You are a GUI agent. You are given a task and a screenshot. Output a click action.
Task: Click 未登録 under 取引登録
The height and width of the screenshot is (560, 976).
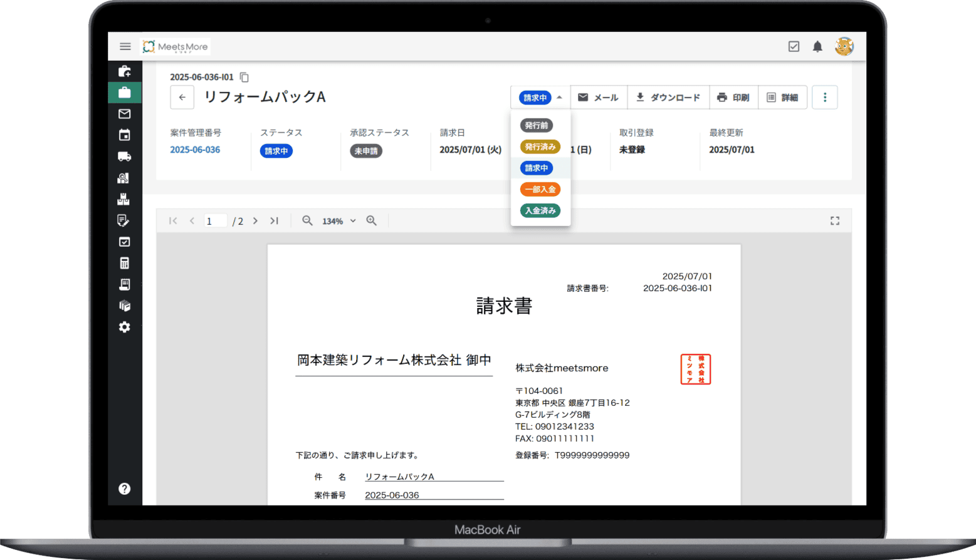pos(632,150)
